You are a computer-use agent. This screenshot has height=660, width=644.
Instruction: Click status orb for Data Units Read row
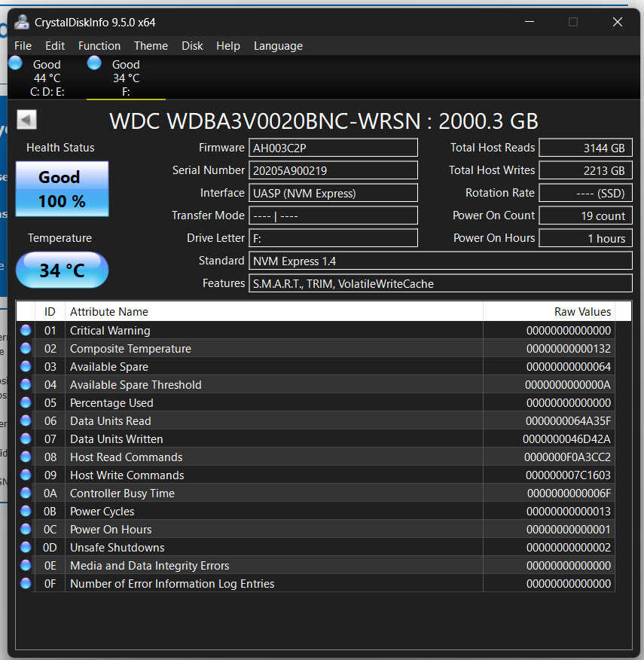click(x=26, y=421)
